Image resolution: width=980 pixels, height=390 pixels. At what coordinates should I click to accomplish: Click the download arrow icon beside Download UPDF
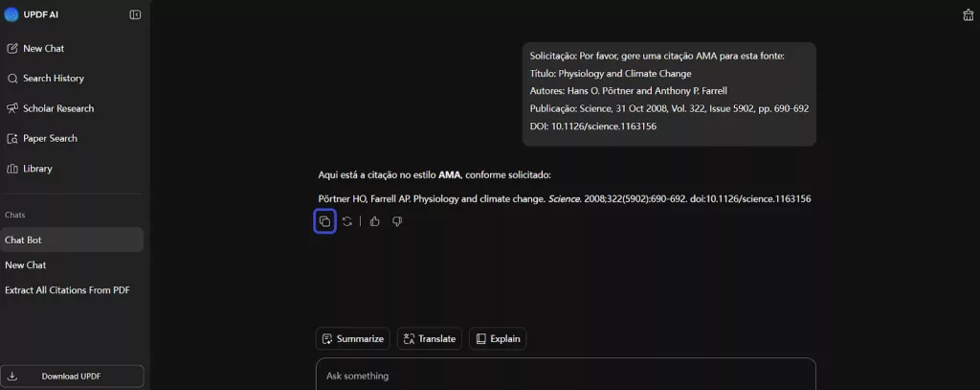point(12,377)
